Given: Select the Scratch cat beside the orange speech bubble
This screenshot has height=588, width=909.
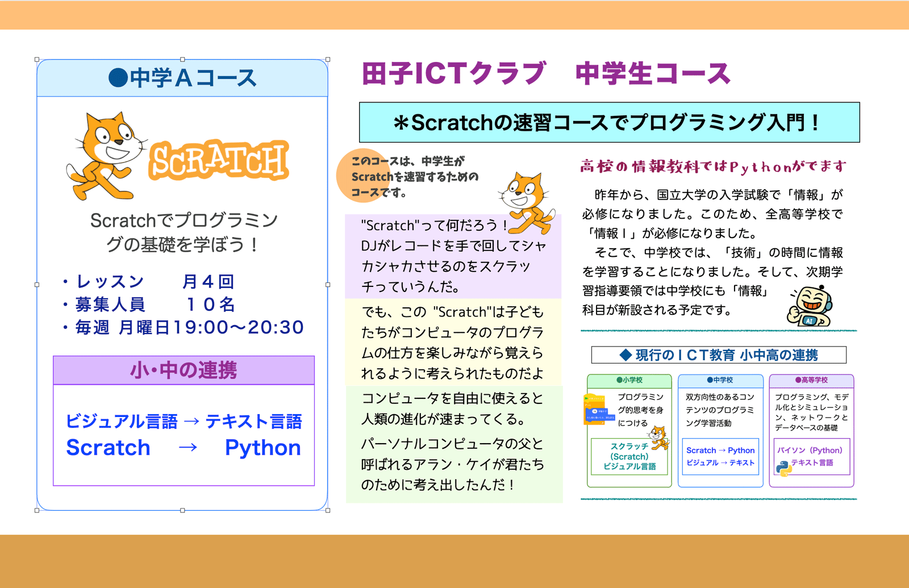Looking at the screenshot, I should [x=526, y=203].
